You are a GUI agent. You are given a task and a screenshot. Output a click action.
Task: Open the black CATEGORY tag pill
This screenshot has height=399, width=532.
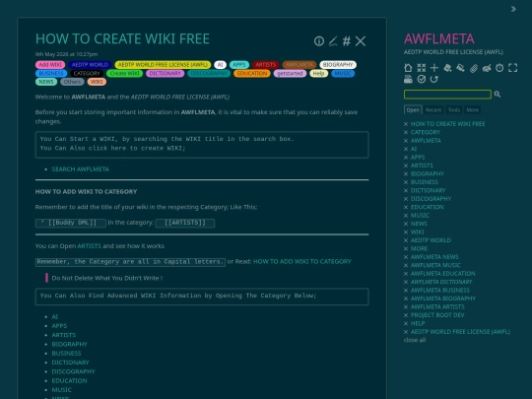[87, 73]
